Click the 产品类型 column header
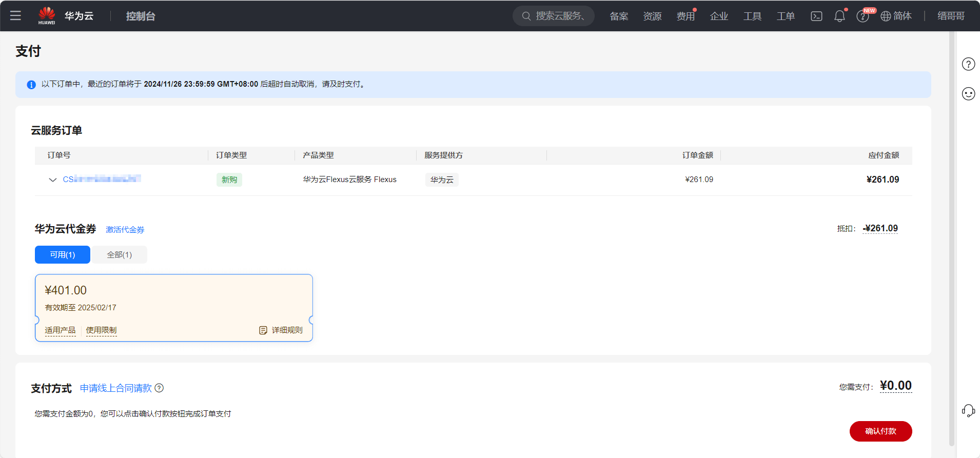This screenshot has height=458, width=980. click(x=318, y=155)
